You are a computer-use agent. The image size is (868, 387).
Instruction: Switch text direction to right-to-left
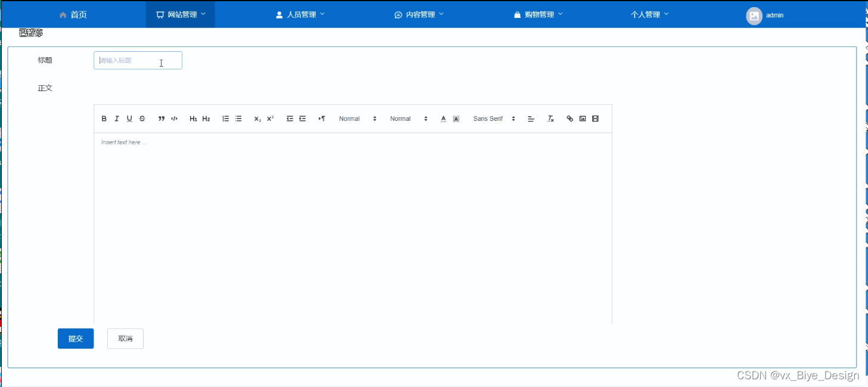322,118
